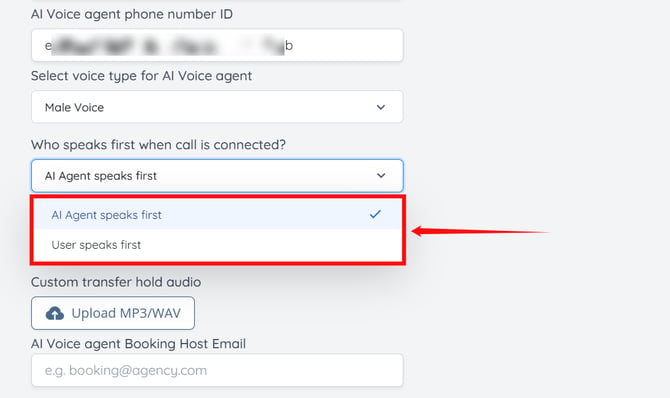Click the blurred phone number ID value

[x=168, y=46]
